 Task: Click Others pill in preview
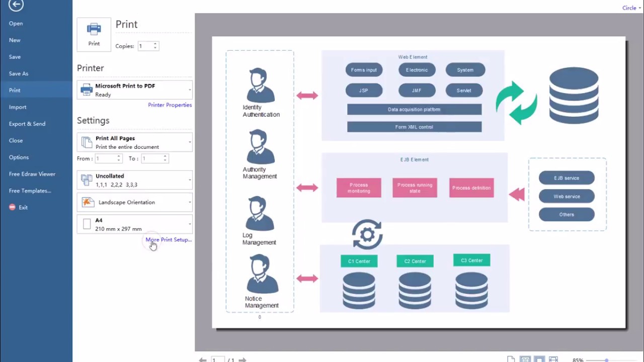(567, 215)
